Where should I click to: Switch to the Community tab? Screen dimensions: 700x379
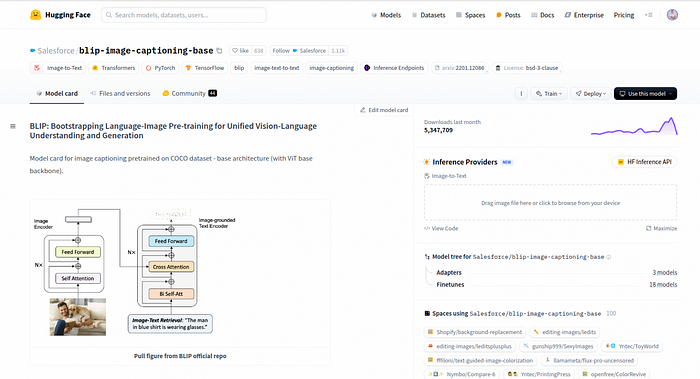point(189,94)
